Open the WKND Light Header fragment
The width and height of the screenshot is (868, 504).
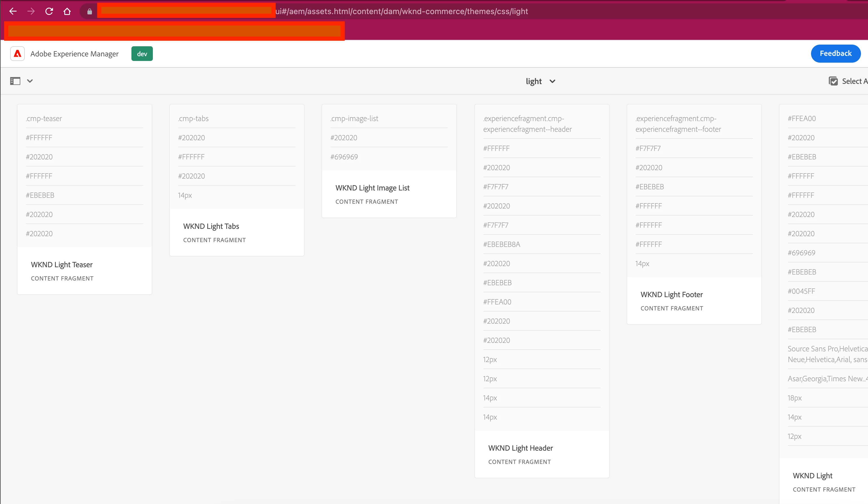click(521, 448)
